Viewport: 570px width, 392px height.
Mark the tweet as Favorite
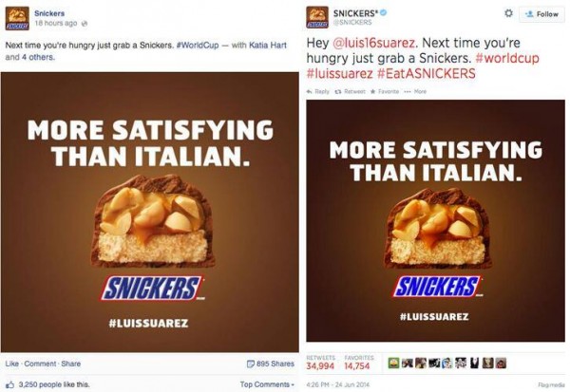pos(384,91)
